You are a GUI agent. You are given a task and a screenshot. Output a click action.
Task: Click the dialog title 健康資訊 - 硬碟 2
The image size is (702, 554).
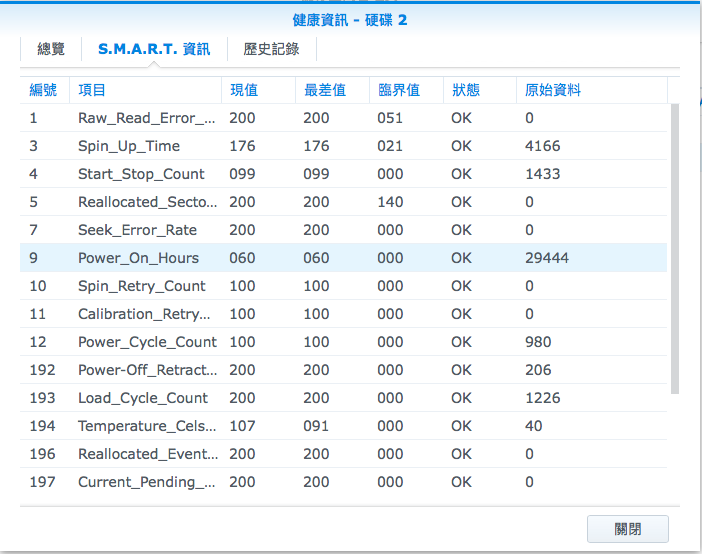point(350,20)
